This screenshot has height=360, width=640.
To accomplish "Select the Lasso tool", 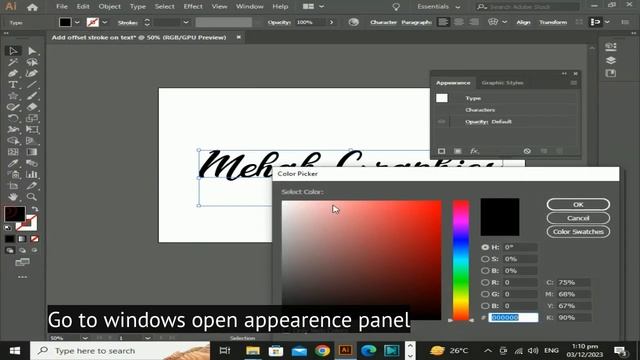I will point(32,62).
